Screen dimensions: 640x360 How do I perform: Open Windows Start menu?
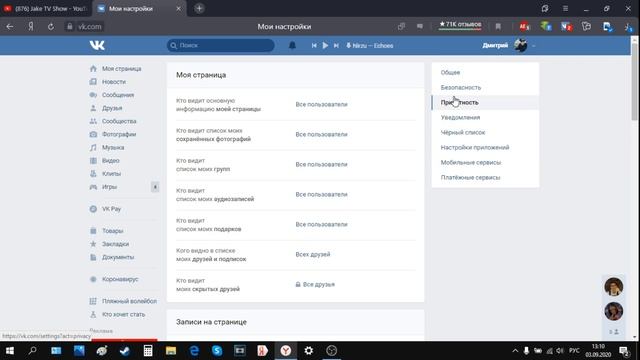pyautogui.click(x=10, y=351)
